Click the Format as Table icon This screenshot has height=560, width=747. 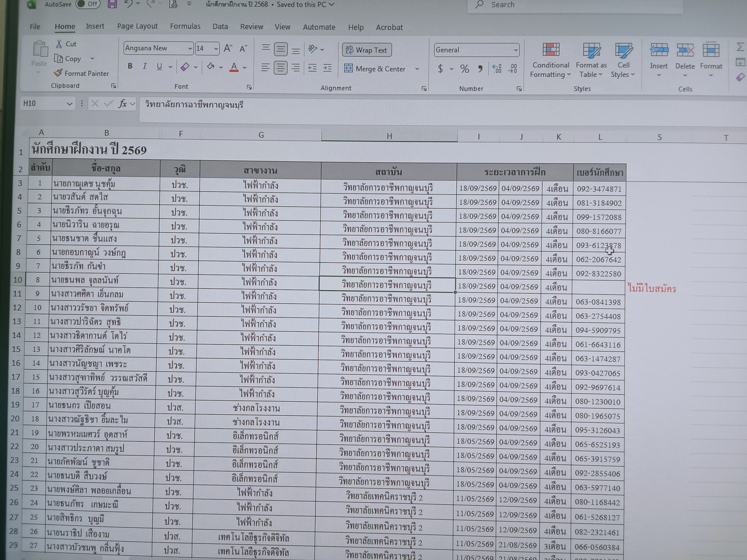click(x=591, y=51)
